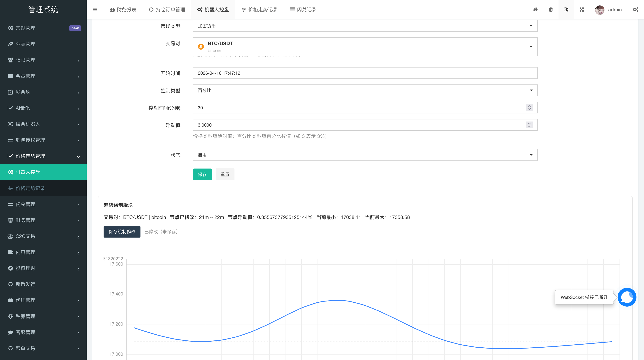Viewport: 644px width, 360px height.
Task: Open the language translation icon
Action: pos(566,9)
